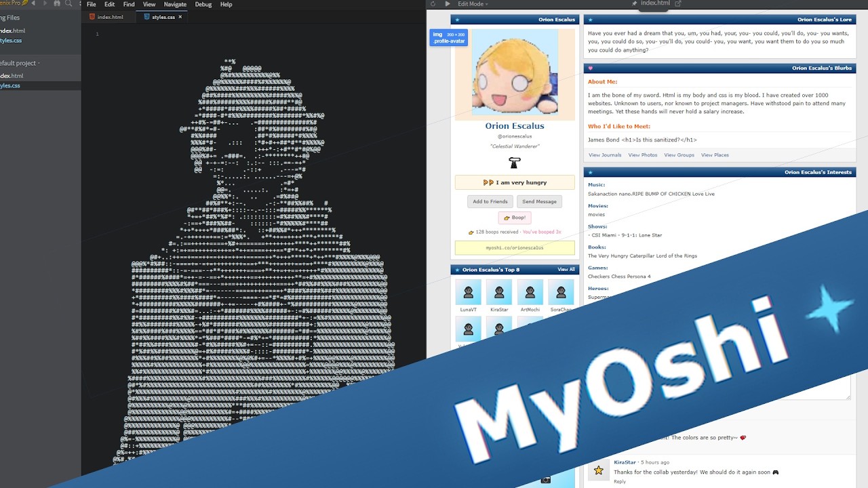This screenshot has width=868, height=488.
Task: Select index.html under Working Files
Action: [x=12, y=31]
